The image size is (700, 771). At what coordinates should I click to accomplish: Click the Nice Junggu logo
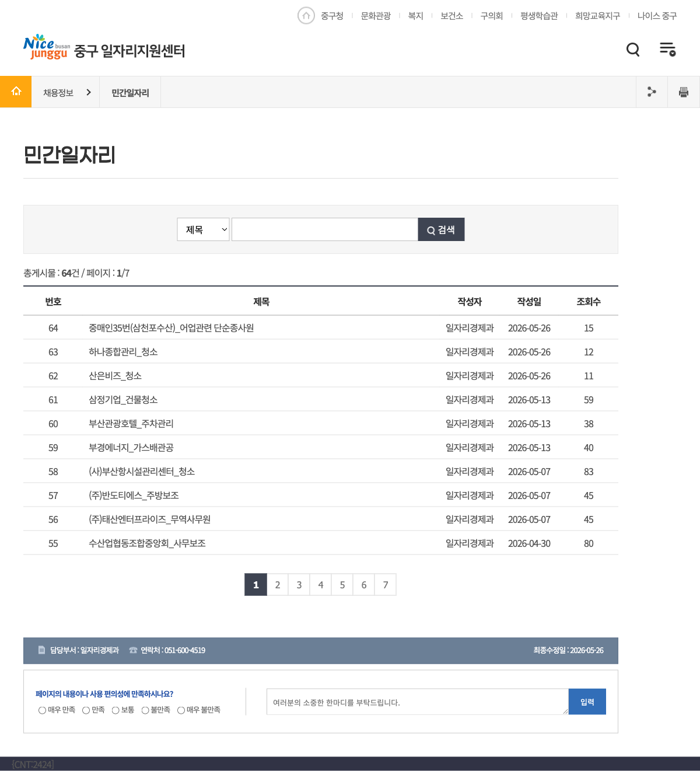click(47, 47)
